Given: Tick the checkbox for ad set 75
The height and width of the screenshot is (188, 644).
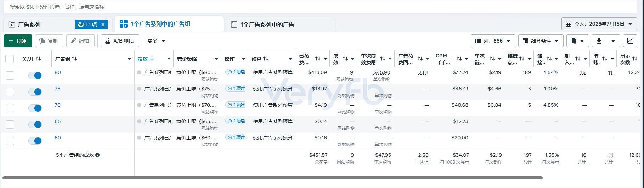Looking at the screenshot, I should tap(10, 92).
